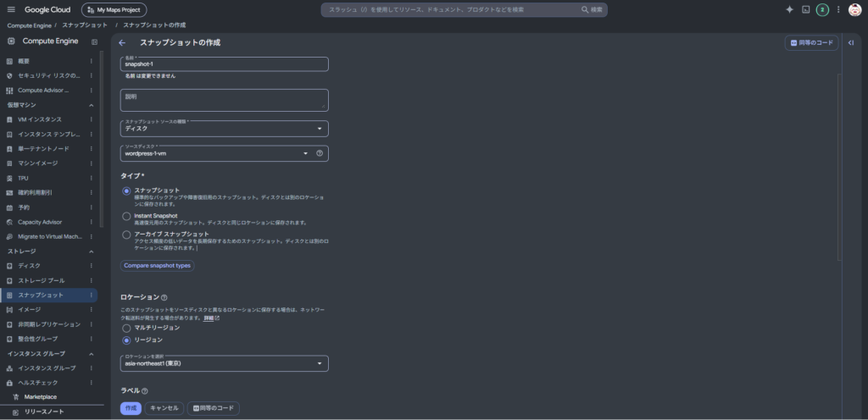Select the Instant Snapshot radio button
Screen dimensions: 868x420
pyautogui.click(x=126, y=216)
